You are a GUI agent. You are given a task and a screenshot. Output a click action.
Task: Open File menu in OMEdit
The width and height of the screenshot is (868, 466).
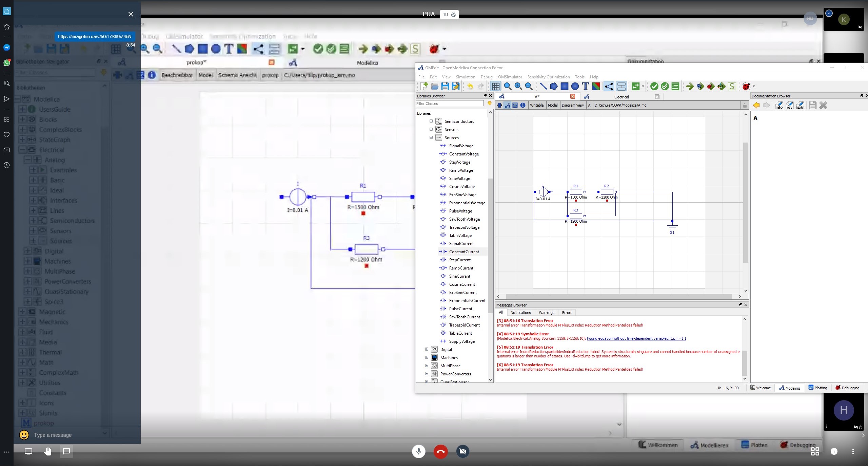[421, 77]
